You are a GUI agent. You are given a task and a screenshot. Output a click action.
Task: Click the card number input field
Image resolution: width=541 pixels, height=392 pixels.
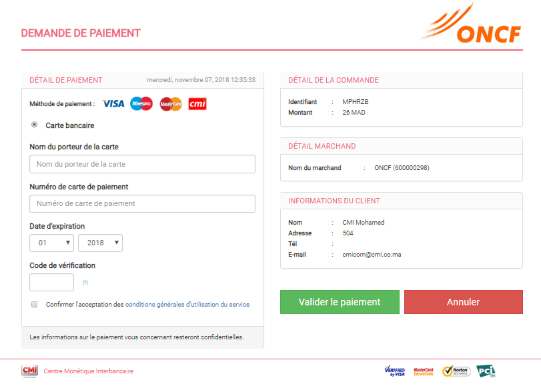point(142,203)
